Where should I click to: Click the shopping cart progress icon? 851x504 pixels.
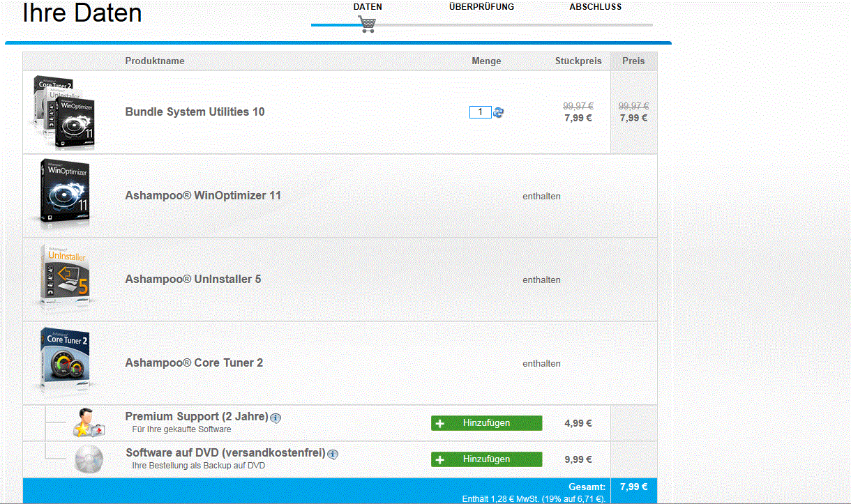pyautogui.click(x=367, y=25)
